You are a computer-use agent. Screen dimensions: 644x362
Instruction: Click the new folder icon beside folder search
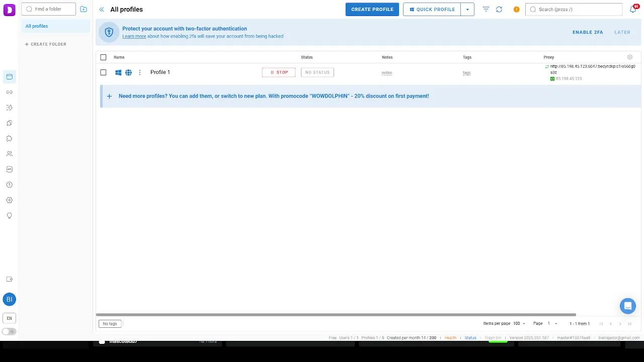click(84, 9)
